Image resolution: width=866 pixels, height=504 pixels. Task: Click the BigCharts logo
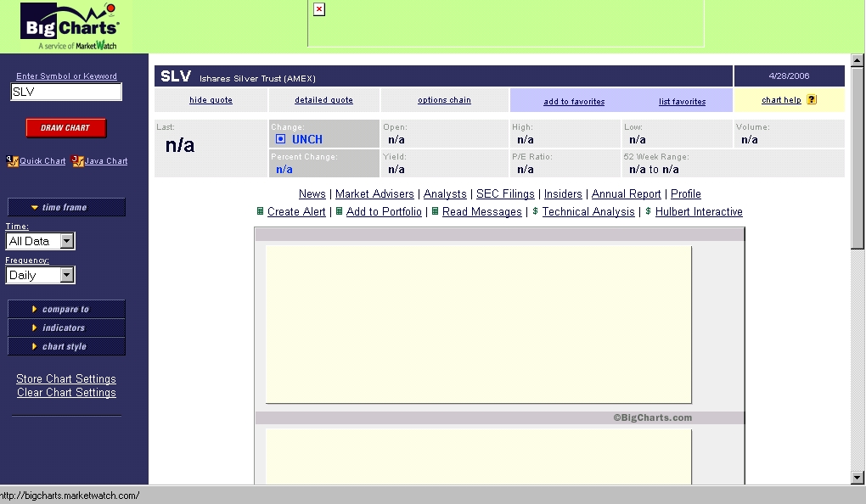point(71,26)
